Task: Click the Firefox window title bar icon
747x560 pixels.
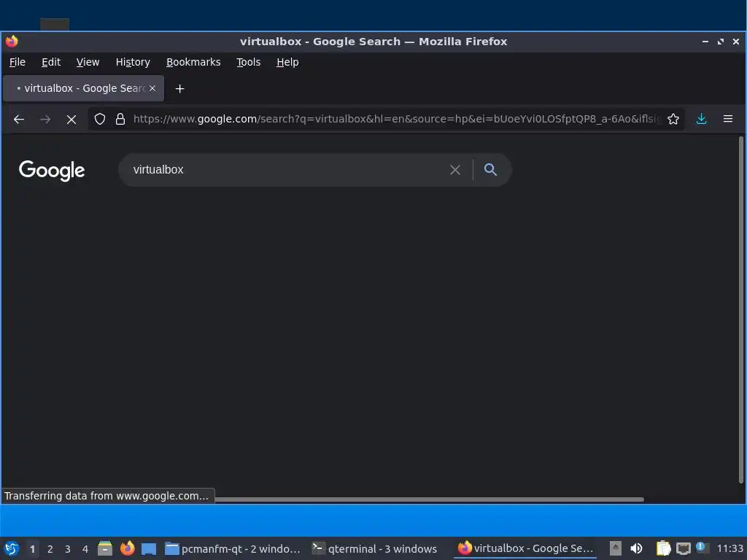Action: click(x=12, y=42)
